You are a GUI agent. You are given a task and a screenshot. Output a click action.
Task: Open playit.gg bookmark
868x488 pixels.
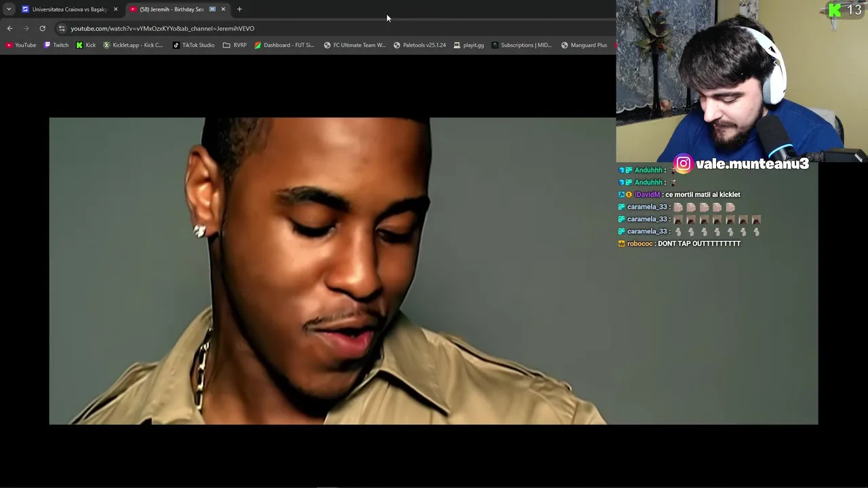469,45
